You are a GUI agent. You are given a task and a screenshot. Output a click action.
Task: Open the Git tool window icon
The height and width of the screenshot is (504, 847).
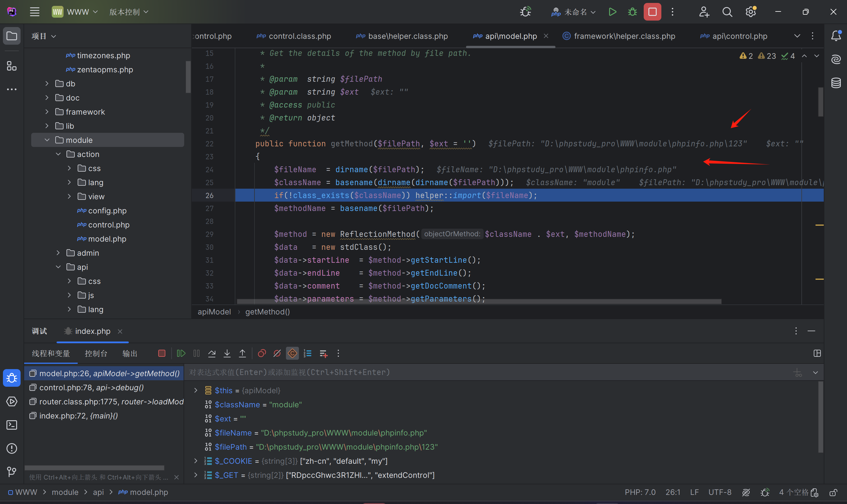click(x=11, y=472)
